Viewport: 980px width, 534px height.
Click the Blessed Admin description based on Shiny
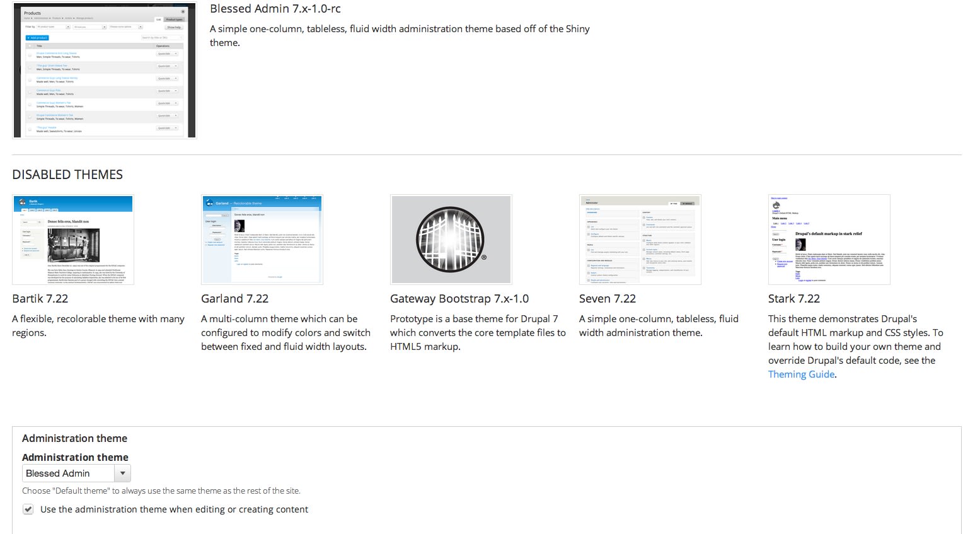[400, 36]
